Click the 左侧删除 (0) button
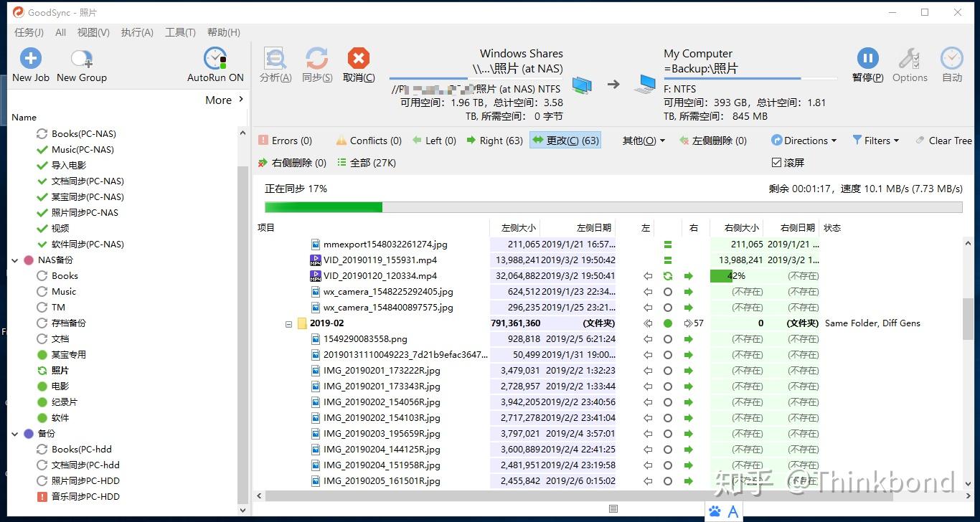The image size is (980, 522). click(712, 141)
